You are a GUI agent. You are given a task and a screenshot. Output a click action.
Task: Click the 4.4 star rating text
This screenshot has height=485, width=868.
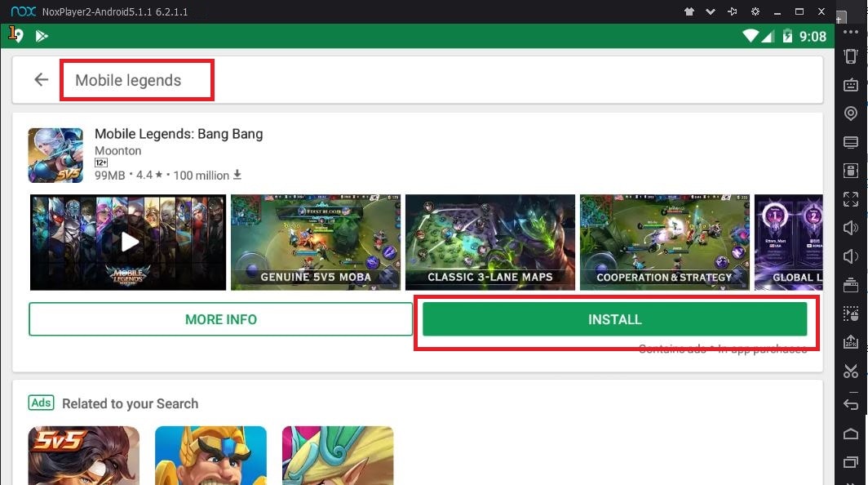pyautogui.click(x=149, y=176)
